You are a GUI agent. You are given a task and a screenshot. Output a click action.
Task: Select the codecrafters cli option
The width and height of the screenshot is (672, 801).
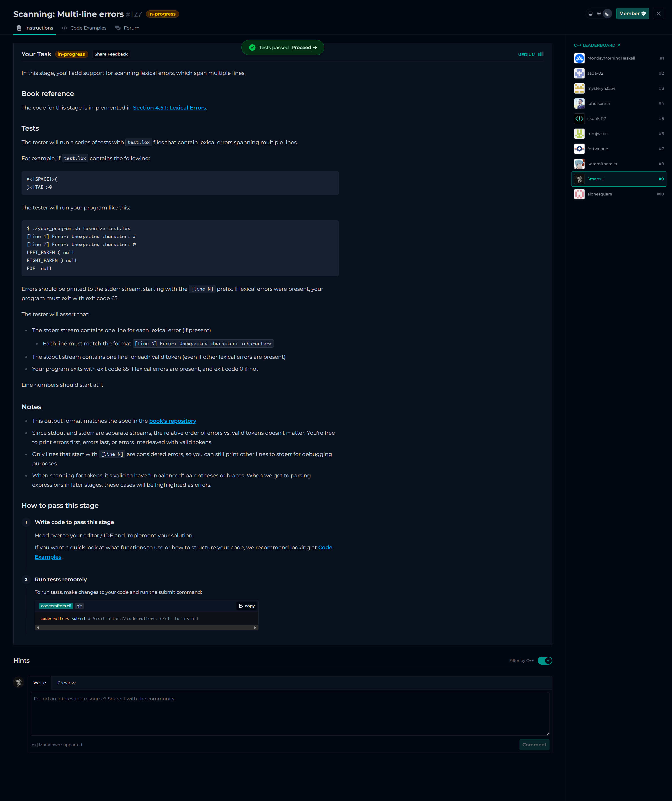56,606
